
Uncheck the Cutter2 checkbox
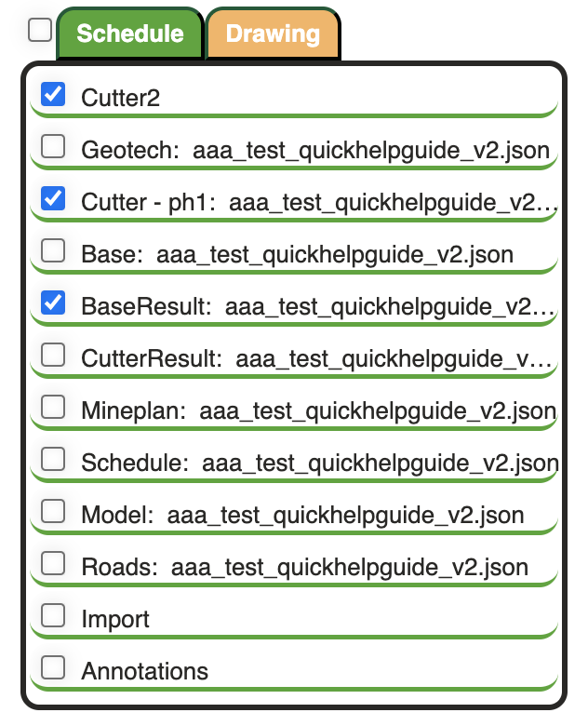(54, 94)
